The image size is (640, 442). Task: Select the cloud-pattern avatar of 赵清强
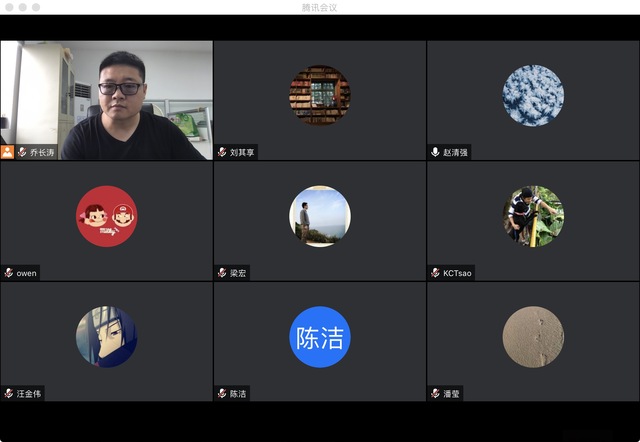pos(533,95)
